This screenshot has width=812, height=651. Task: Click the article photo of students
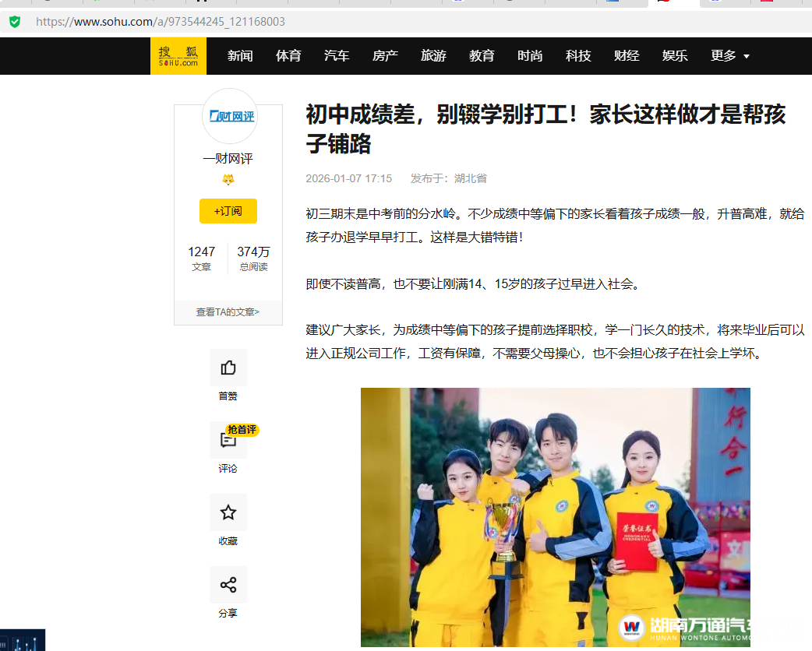pyautogui.click(x=555, y=517)
